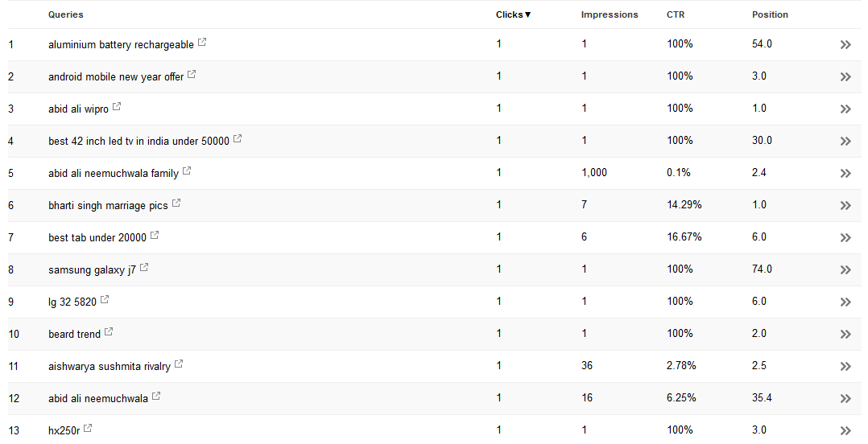This screenshot has height=444, width=868.
Task: Click the Queries column header
Action: pos(65,14)
